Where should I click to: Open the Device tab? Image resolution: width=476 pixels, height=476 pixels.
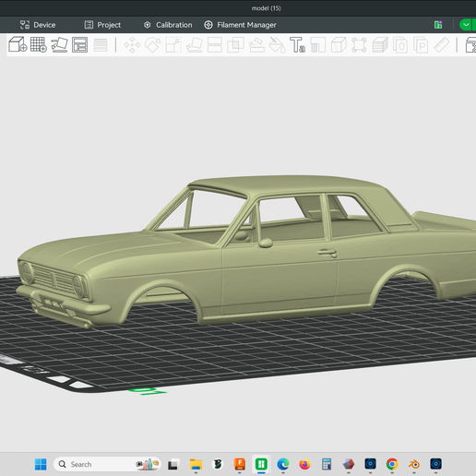click(x=38, y=25)
